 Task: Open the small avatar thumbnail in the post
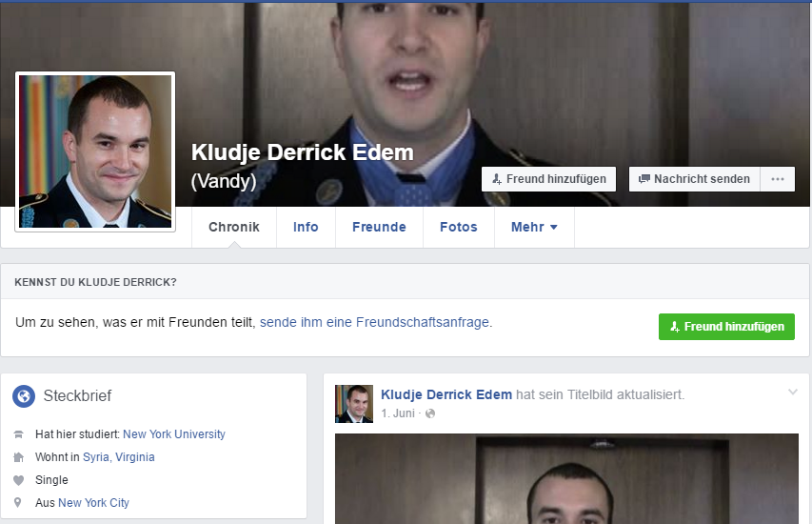pos(354,403)
